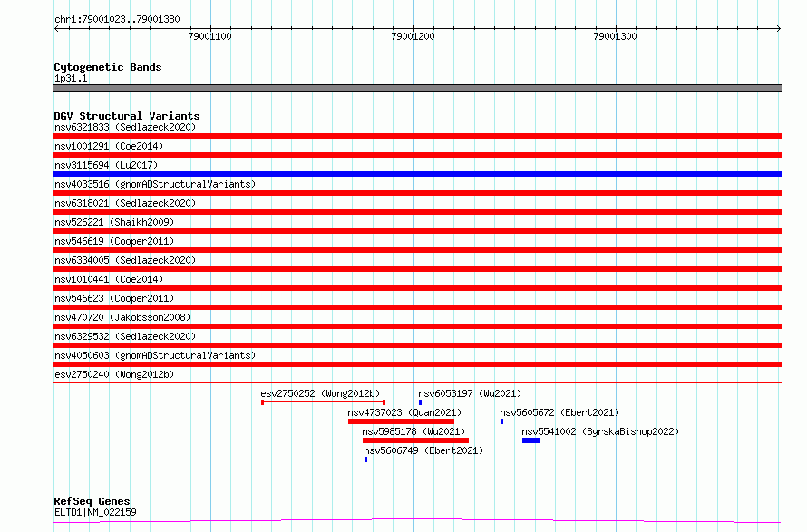Select the nsv5541002 (ByrskaBishop2022) blue bar
Screen dimensions: 807x532
tap(530, 440)
